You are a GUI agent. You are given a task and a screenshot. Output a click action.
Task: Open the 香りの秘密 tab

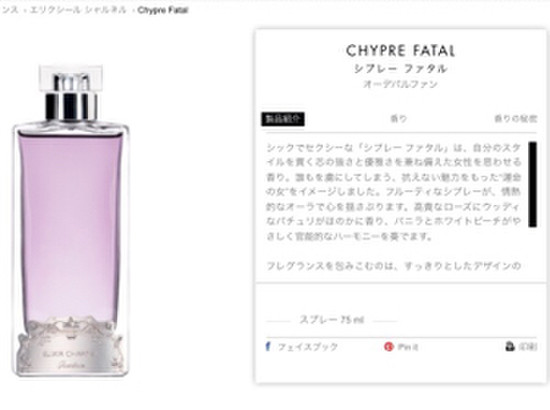[x=515, y=119]
